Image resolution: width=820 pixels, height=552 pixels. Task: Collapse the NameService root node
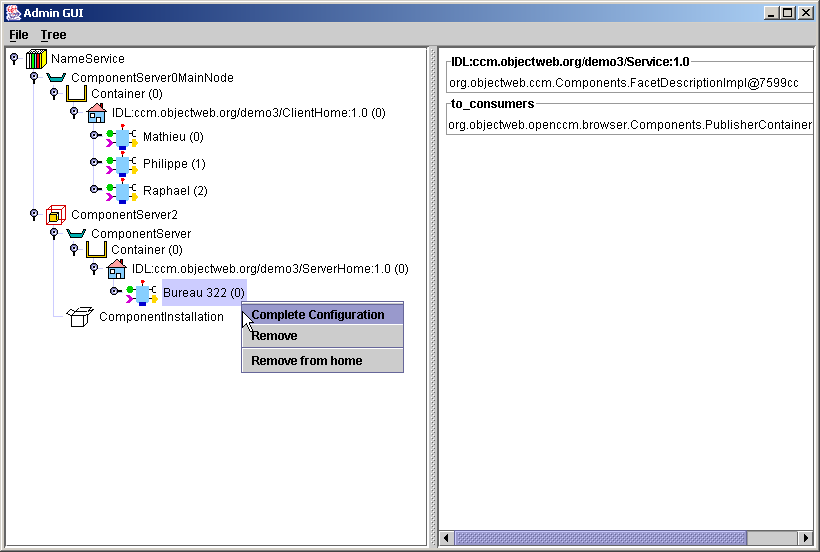[x=14, y=59]
